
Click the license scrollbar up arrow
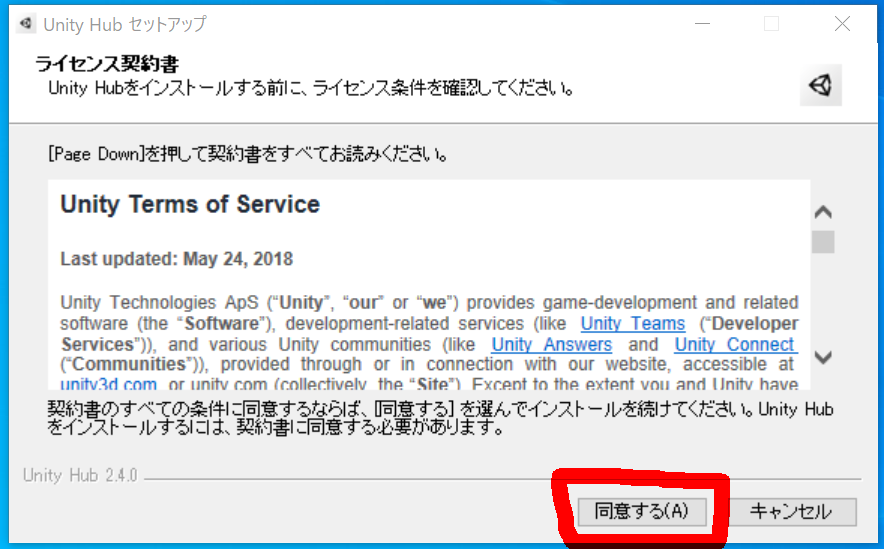click(823, 212)
